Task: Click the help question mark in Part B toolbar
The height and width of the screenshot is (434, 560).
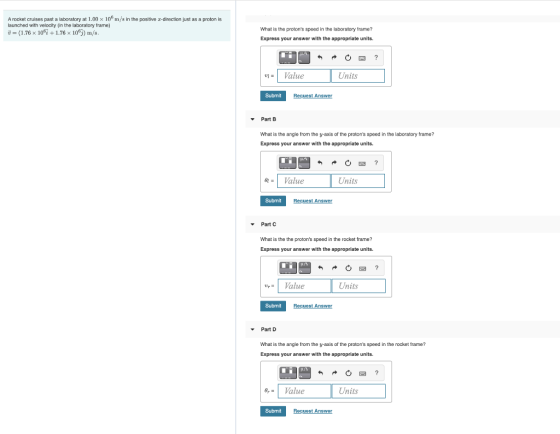Action: (376, 163)
